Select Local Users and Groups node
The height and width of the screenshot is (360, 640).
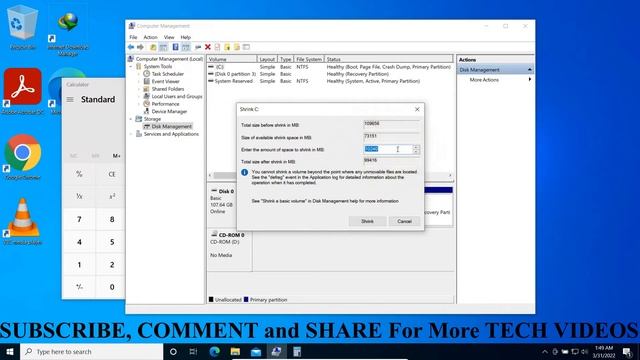pos(177,96)
